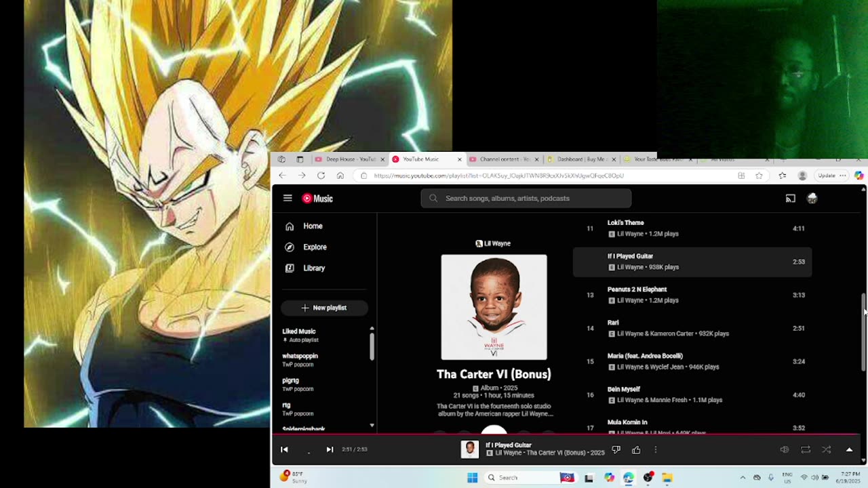
Task: Open the account avatar menu in YouTube Music
Action: click(x=812, y=199)
